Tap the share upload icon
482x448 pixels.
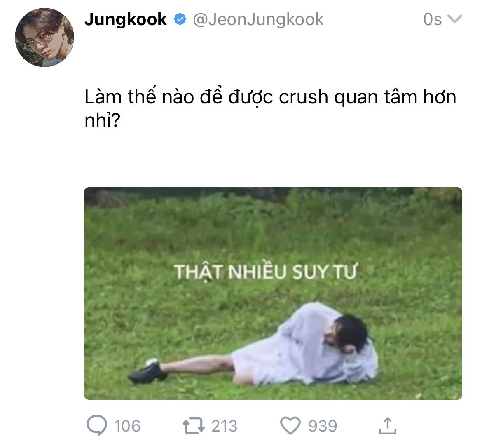click(388, 426)
